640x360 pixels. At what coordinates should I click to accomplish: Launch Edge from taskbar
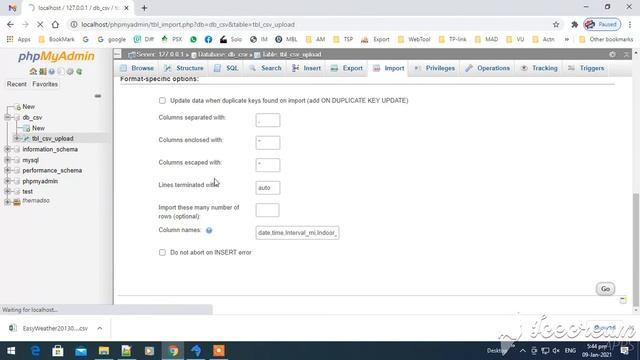(35, 351)
